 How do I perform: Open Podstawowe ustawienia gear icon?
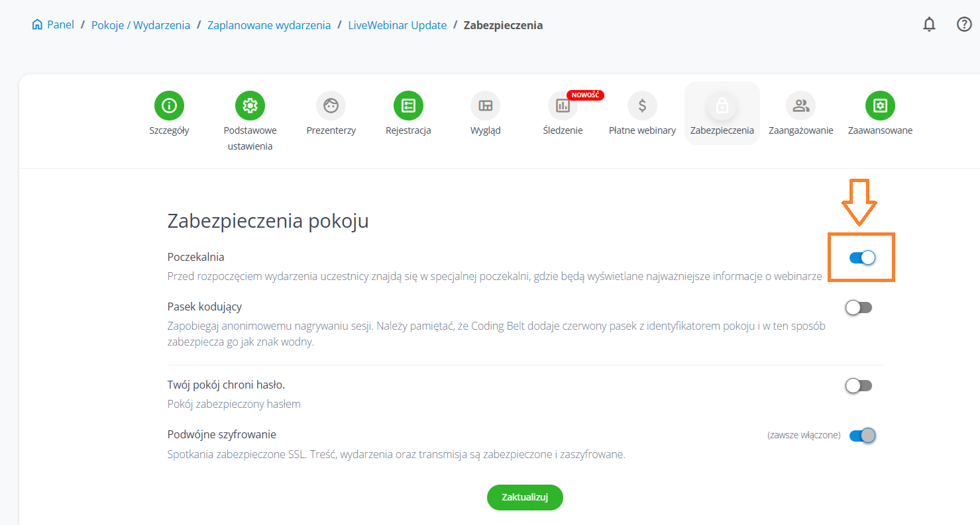pyautogui.click(x=250, y=105)
